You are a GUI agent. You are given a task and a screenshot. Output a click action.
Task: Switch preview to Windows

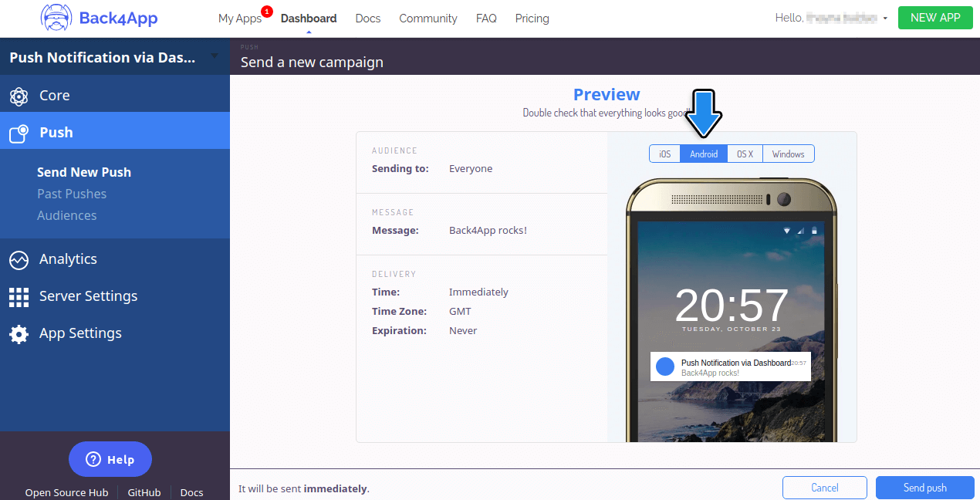tap(788, 154)
